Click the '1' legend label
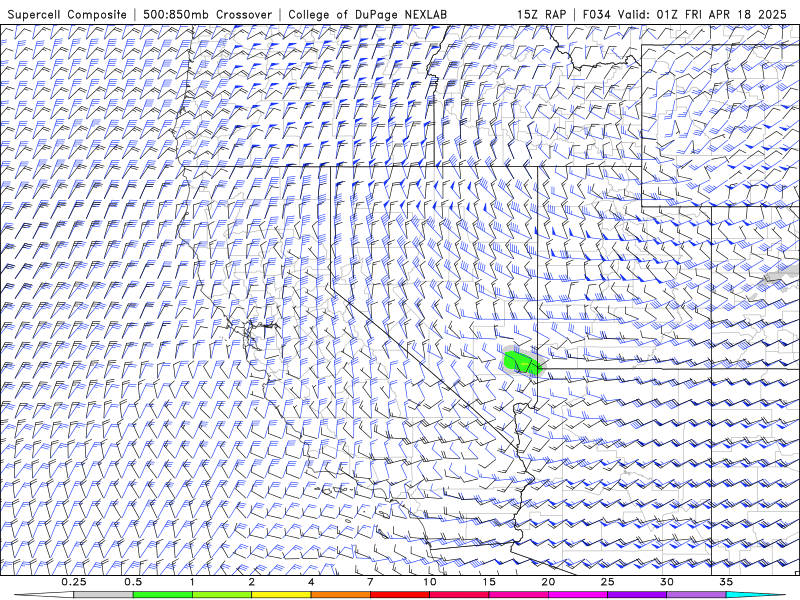 192,582
